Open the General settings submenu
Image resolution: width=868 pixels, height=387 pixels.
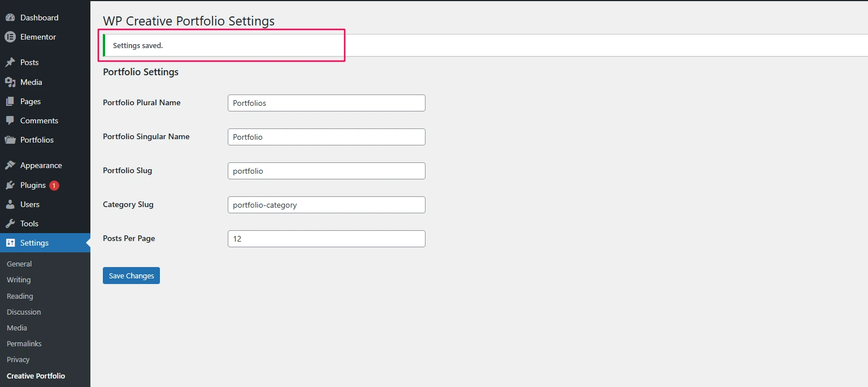pyautogui.click(x=19, y=264)
